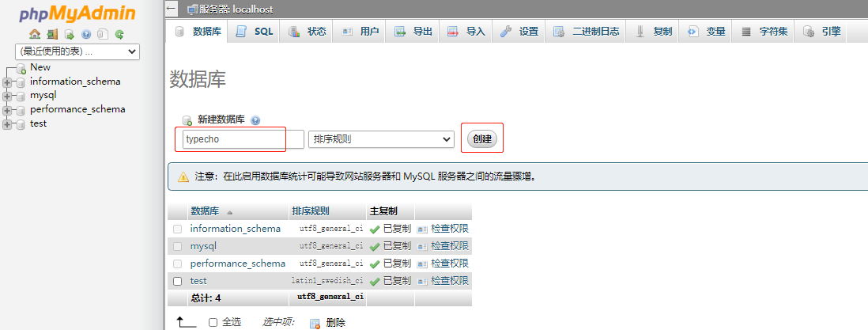Viewport: 868px width, 330px height.
Task: Click 检查权限 icon for performance_schema row
Action: 422,264
